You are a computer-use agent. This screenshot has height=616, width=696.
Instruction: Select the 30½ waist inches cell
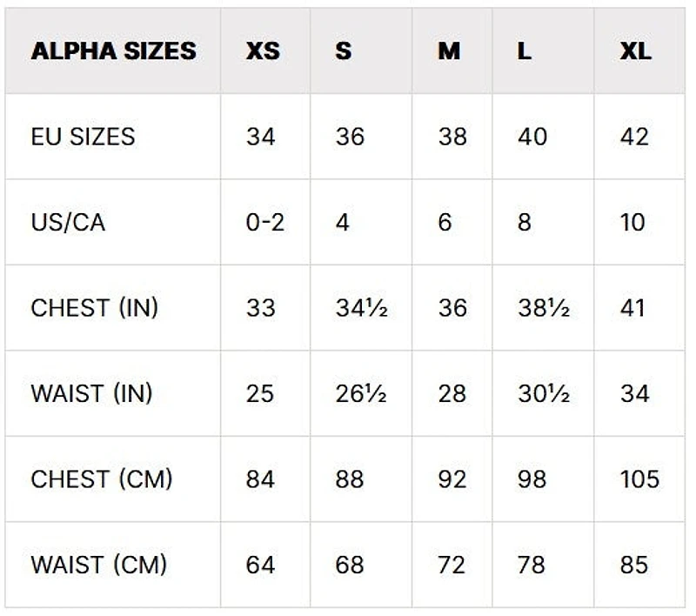pyautogui.click(x=543, y=393)
